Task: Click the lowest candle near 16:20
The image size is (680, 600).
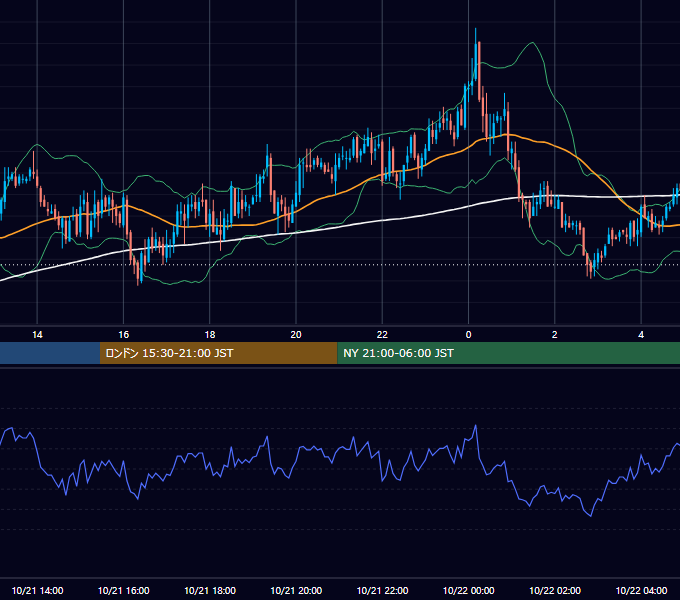Action: click(139, 273)
